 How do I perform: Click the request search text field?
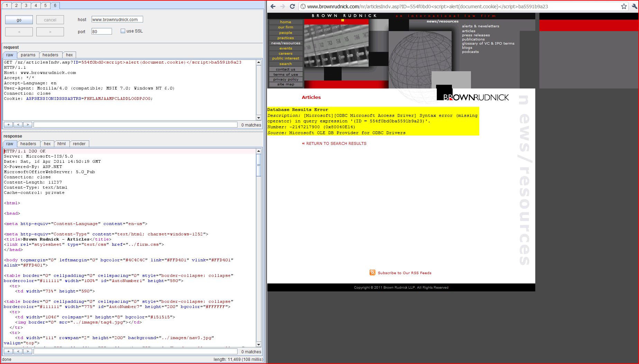[136, 125]
